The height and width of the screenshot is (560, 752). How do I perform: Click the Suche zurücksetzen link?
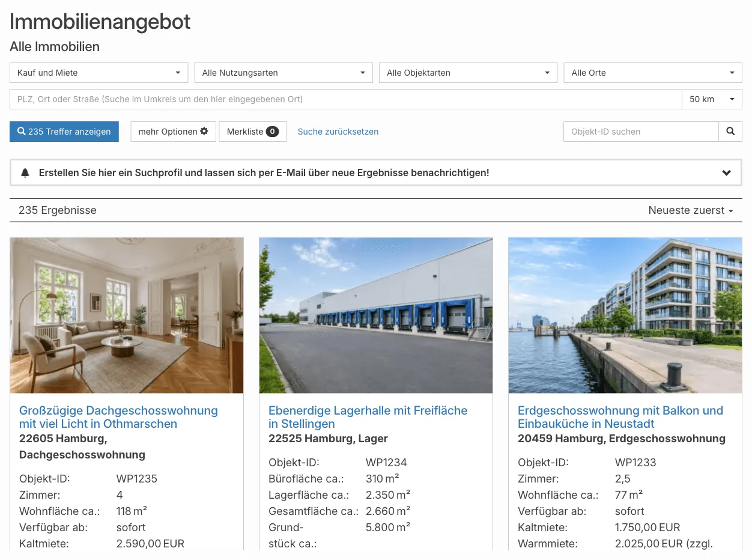pyautogui.click(x=338, y=132)
